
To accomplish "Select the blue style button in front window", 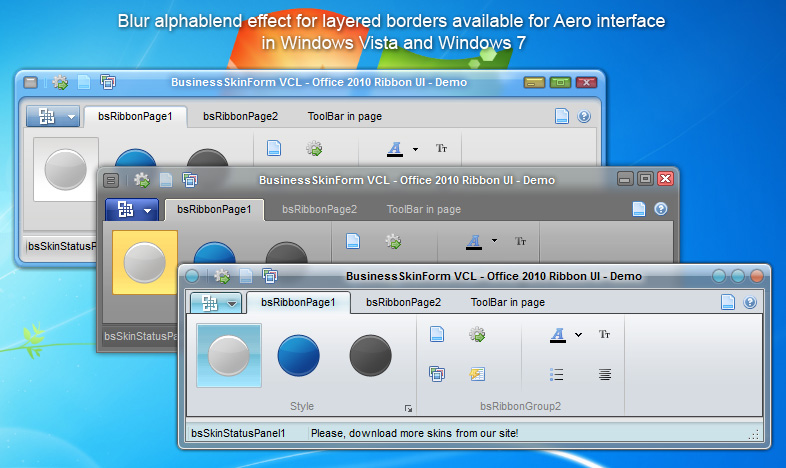I will point(298,355).
